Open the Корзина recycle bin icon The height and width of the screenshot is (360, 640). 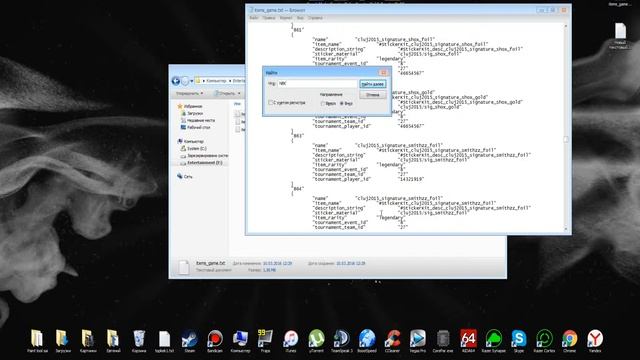[x=139, y=339]
